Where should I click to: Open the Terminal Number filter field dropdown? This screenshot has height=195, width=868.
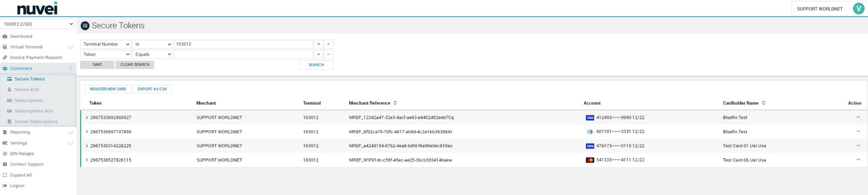106,44
